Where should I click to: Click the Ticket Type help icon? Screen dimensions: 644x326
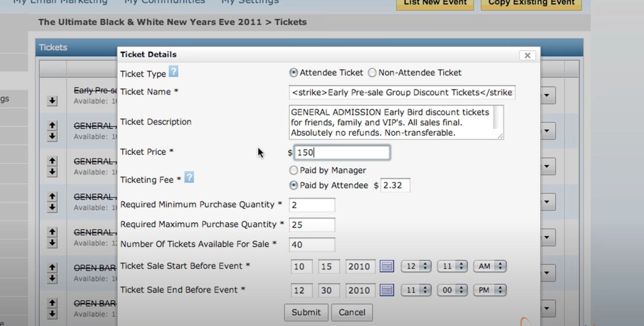(x=173, y=72)
